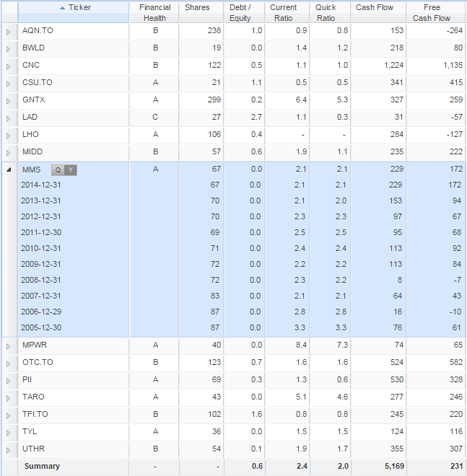Select the TFI.TO ticker cell
The image size is (467, 476).
click(x=74, y=415)
